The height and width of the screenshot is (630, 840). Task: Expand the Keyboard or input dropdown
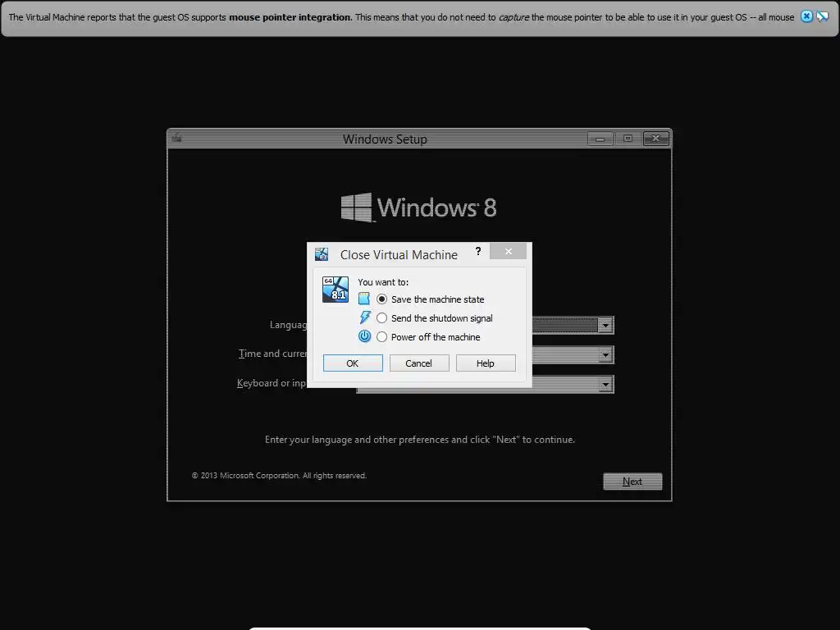pyautogui.click(x=605, y=384)
